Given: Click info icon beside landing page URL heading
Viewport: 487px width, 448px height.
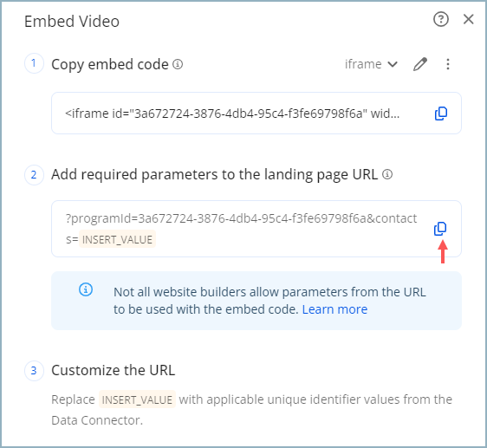Looking at the screenshot, I should [x=387, y=174].
